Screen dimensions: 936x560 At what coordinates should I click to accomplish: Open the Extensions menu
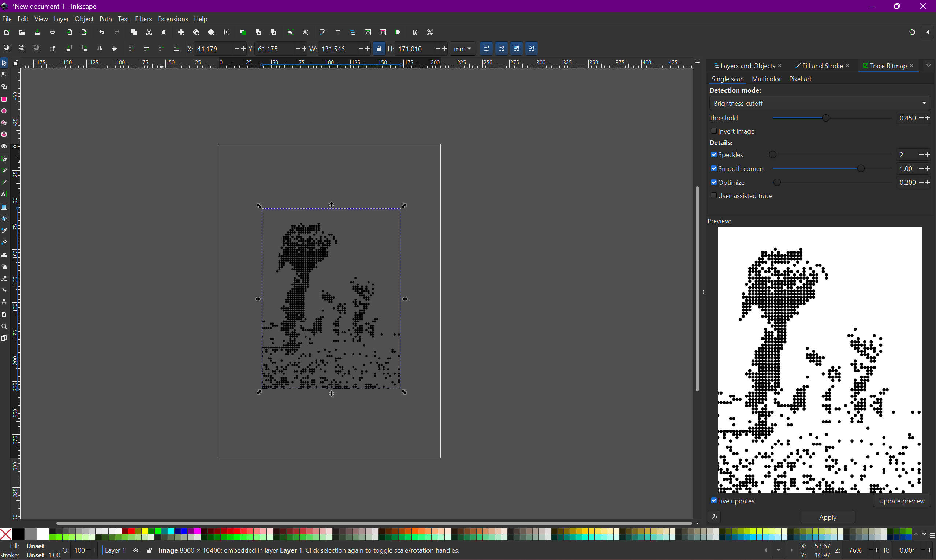point(172,19)
